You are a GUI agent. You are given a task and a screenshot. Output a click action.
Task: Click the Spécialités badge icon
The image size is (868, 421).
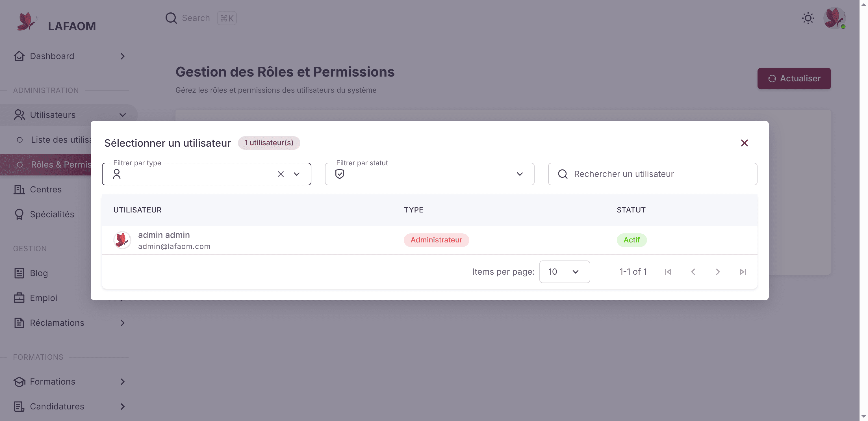click(x=19, y=214)
